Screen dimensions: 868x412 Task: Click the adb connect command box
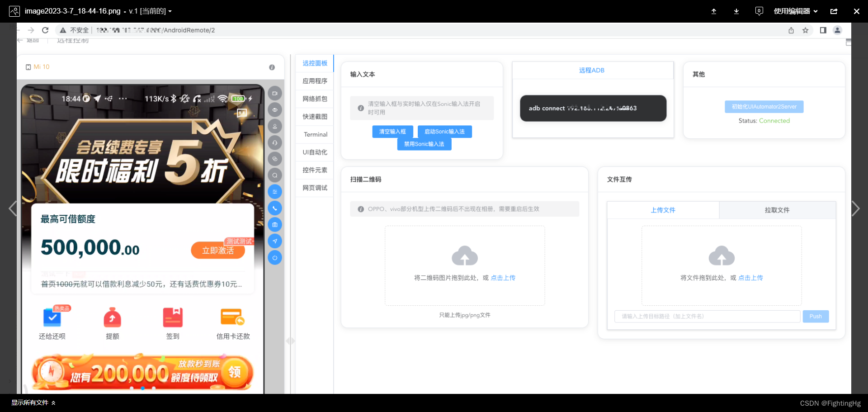point(593,108)
